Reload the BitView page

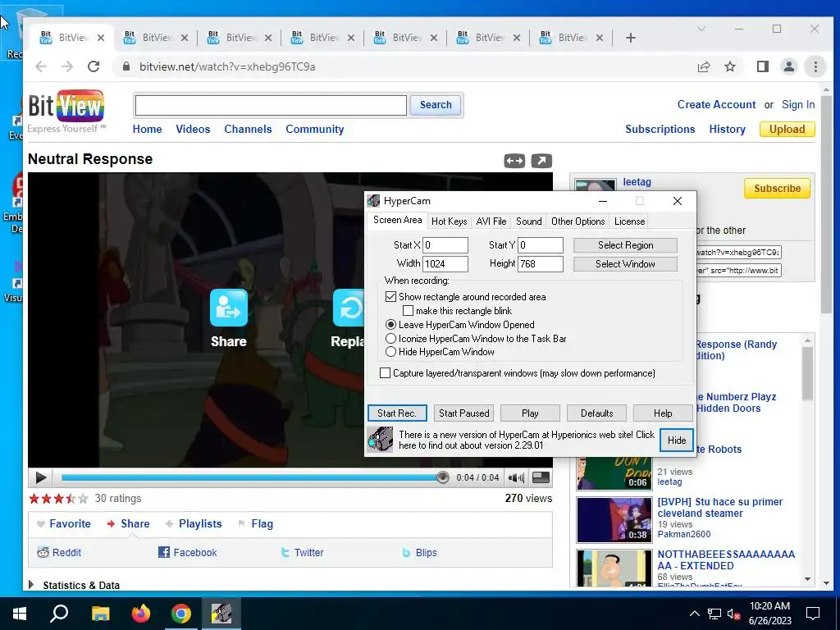point(94,66)
